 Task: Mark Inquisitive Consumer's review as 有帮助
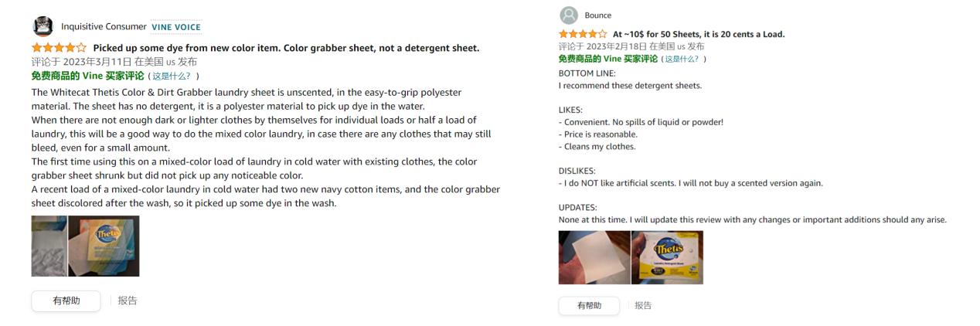(x=66, y=301)
